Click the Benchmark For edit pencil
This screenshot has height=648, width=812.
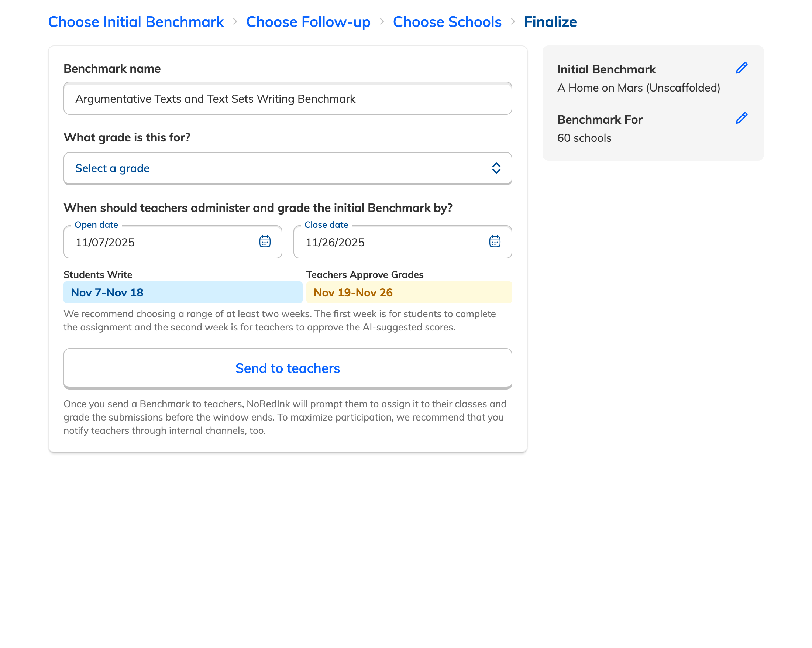pyautogui.click(x=741, y=118)
